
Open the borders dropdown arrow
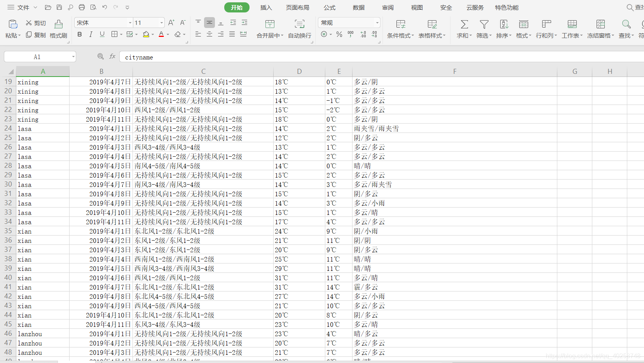click(121, 35)
